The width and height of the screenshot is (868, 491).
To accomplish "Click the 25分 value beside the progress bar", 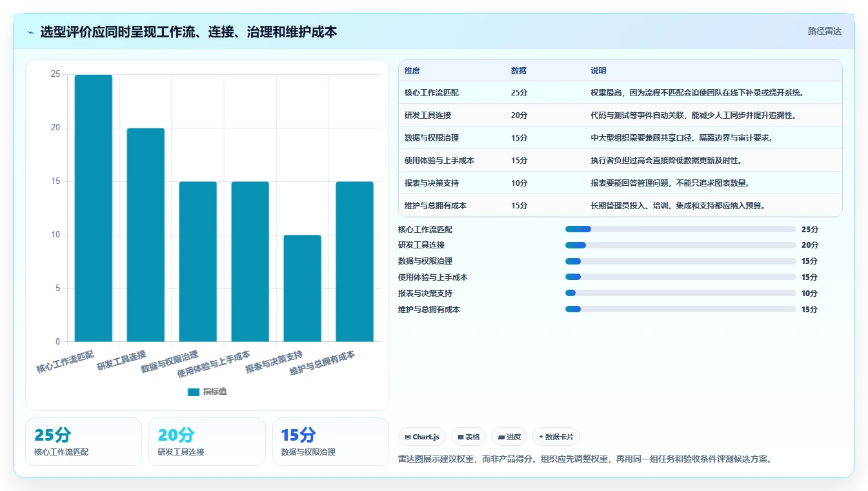I will [x=810, y=229].
